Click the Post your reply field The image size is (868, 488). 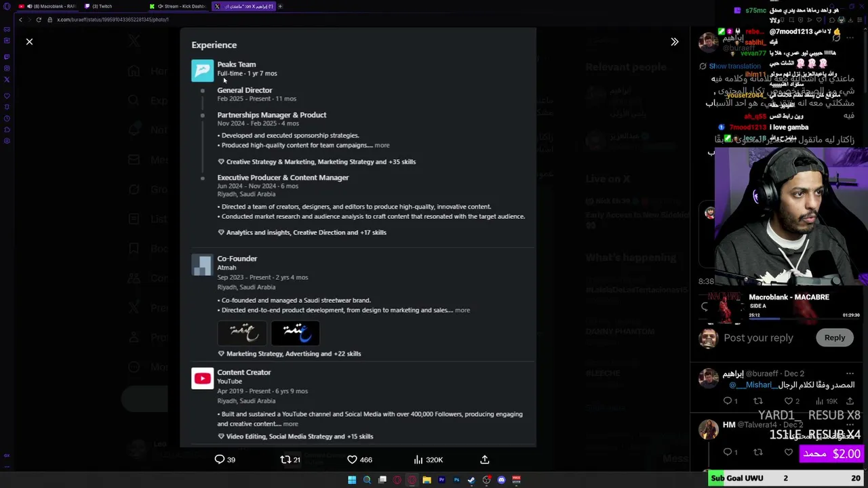tap(758, 338)
